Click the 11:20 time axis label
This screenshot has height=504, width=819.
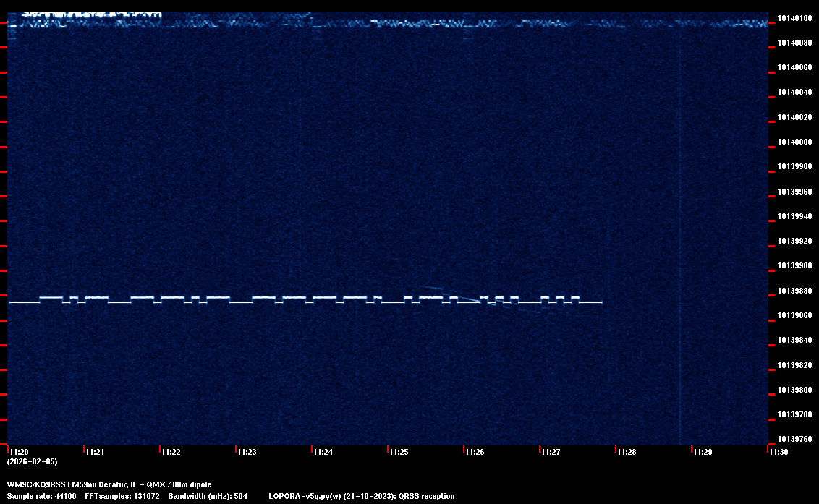click(x=17, y=452)
